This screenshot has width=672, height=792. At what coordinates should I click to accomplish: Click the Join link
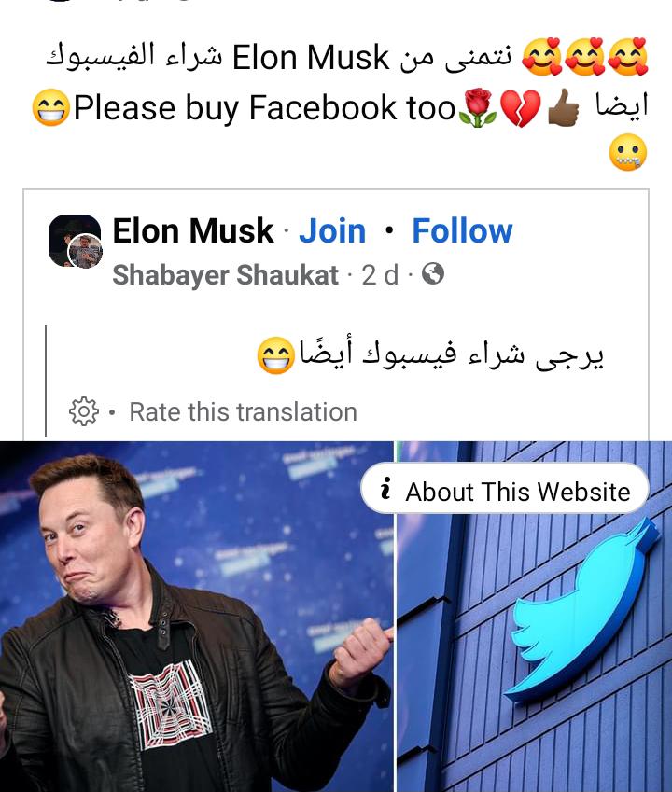[x=332, y=230]
